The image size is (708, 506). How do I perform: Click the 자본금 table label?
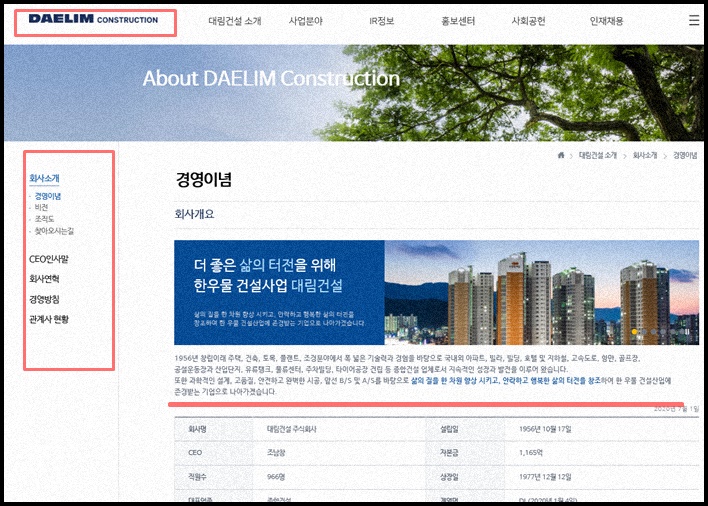click(x=449, y=452)
